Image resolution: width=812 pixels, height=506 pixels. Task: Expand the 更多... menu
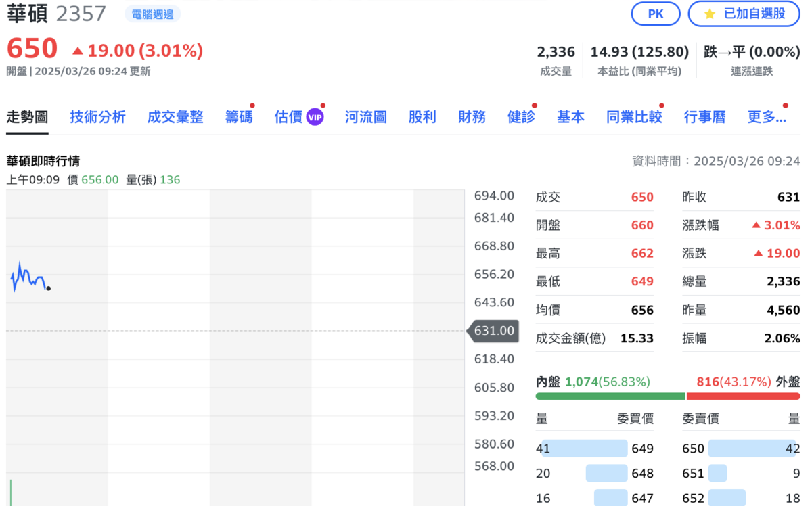tap(767, 117)
